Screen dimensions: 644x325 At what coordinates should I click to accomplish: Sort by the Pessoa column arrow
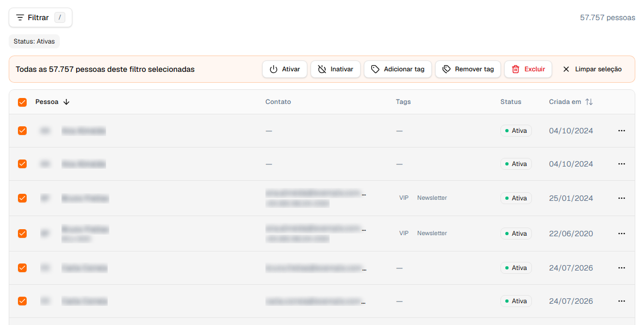pyautogui.click(x=66, y=102)
